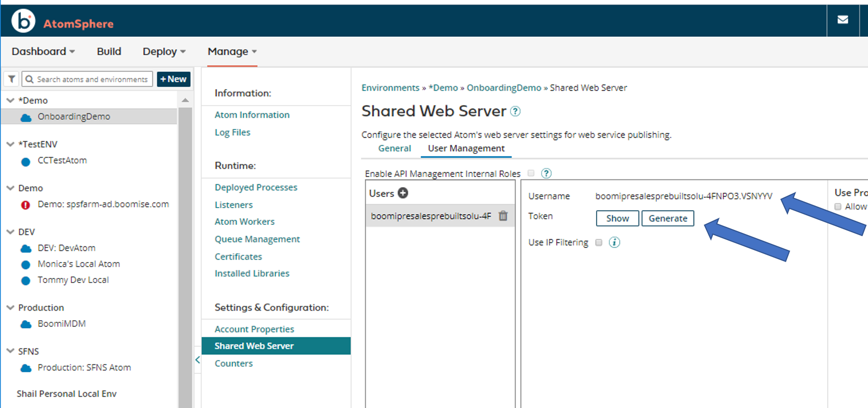
Task: Open Certificates link
Action: tap(238, 257)
